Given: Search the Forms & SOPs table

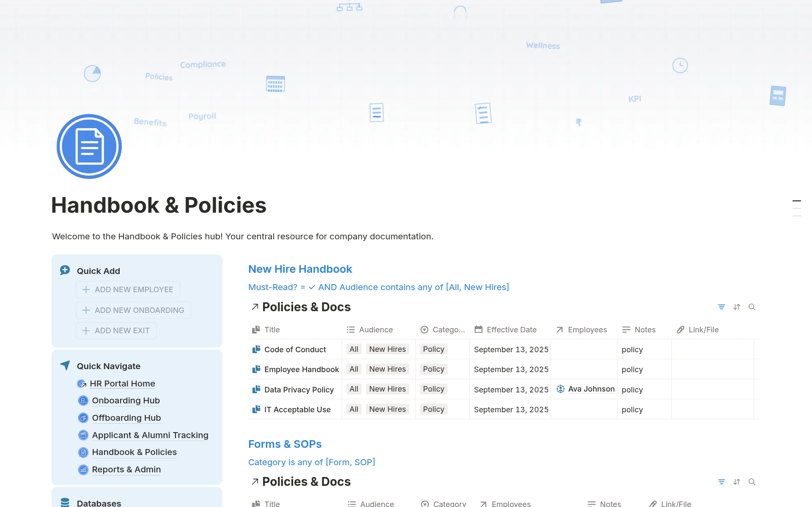Looking at the screenshot, I should pyautogui.click(x=752, y=482).
